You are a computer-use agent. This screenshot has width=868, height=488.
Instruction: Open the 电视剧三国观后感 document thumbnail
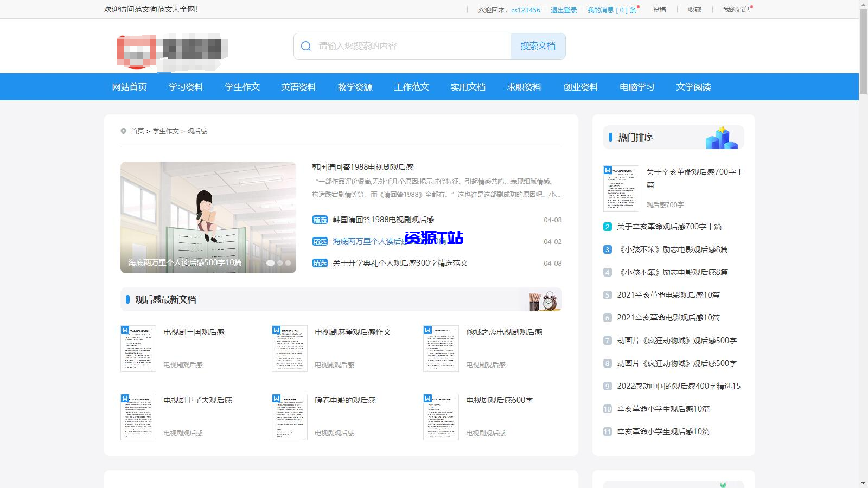tap(138, 349)
